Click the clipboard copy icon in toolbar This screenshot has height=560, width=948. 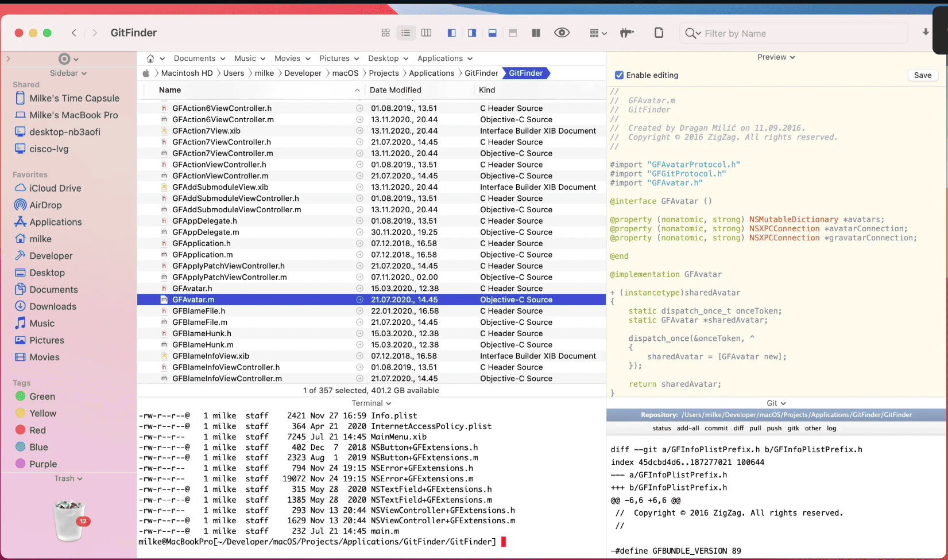[659, 33]
